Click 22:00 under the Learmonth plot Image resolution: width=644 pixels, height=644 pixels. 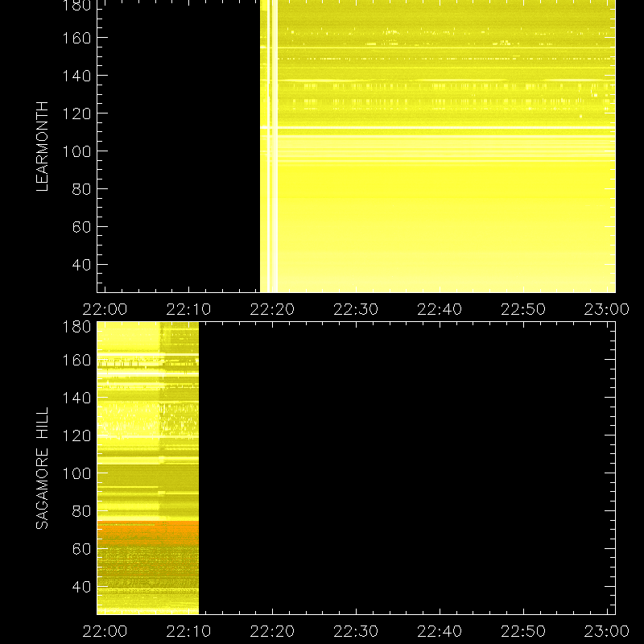pos(105,309)
